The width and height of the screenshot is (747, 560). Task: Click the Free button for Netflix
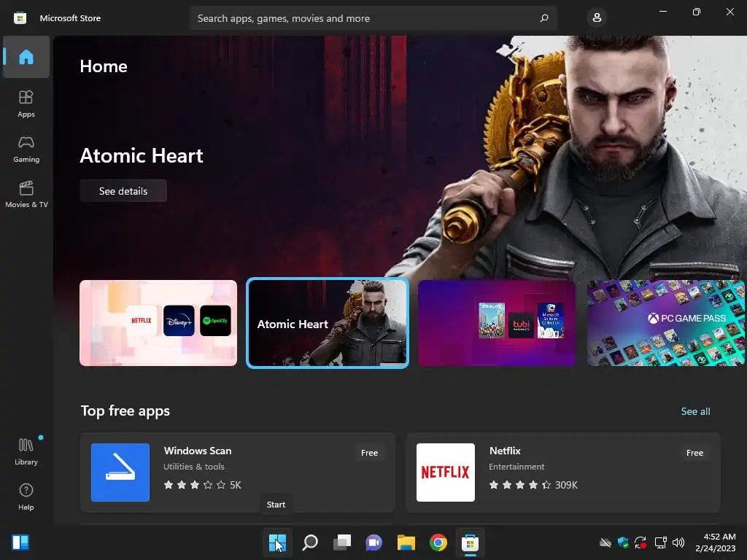tap(694, 453)
